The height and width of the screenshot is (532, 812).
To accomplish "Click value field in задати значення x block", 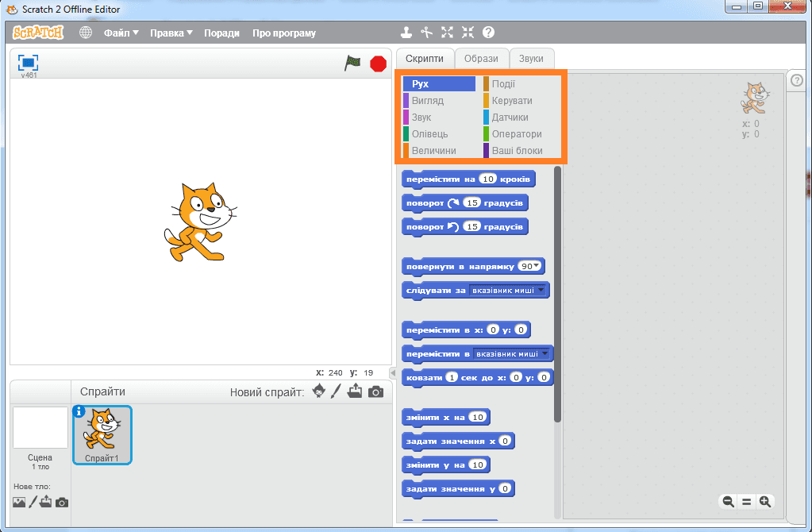I will pyautogui.click(x=505, y=441).
